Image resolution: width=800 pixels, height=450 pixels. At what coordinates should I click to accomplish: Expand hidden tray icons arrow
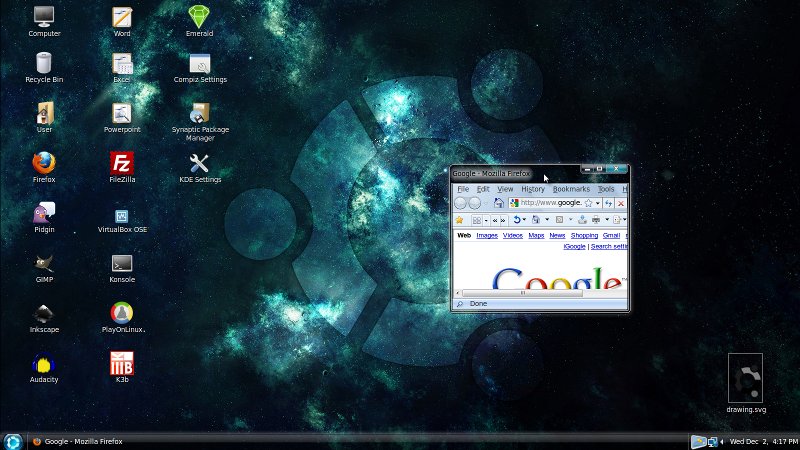[x=722, y=442]
